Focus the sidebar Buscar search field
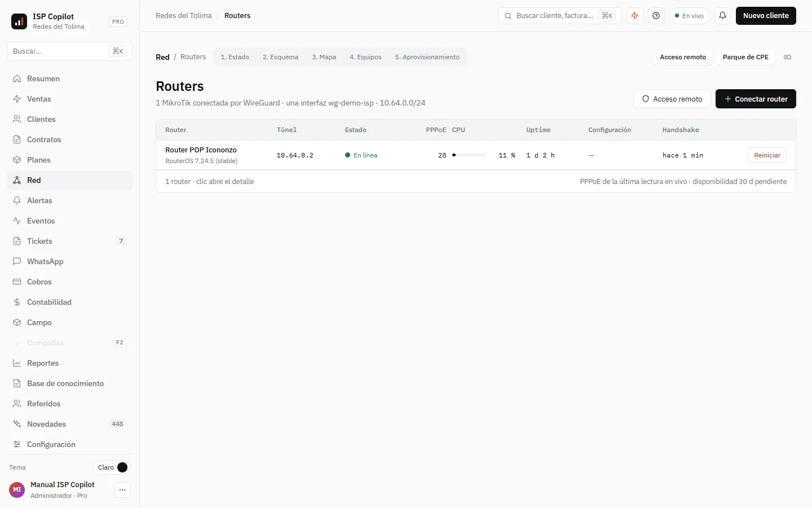The width and height of the screenshot is (812, 508). click(x=69, y=51)
